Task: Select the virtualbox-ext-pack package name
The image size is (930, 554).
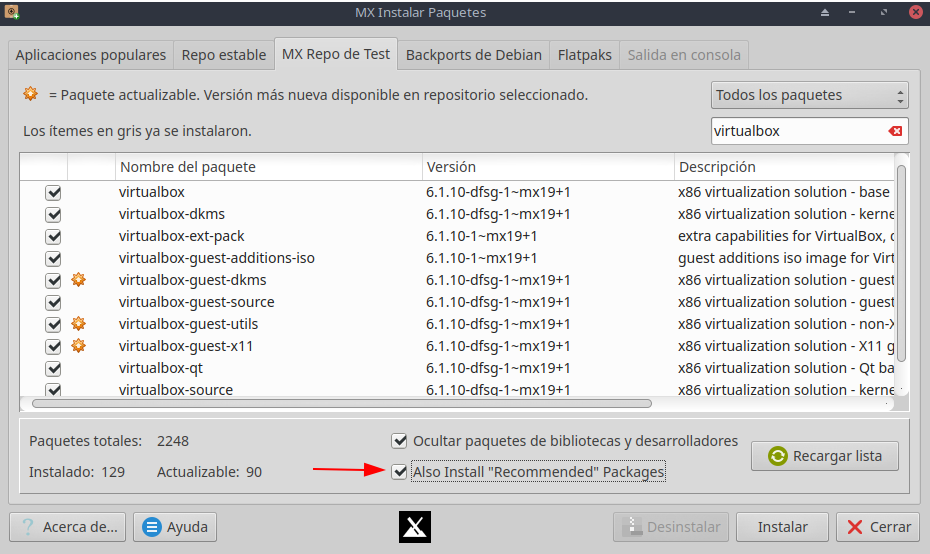Action: click(181, 236)
